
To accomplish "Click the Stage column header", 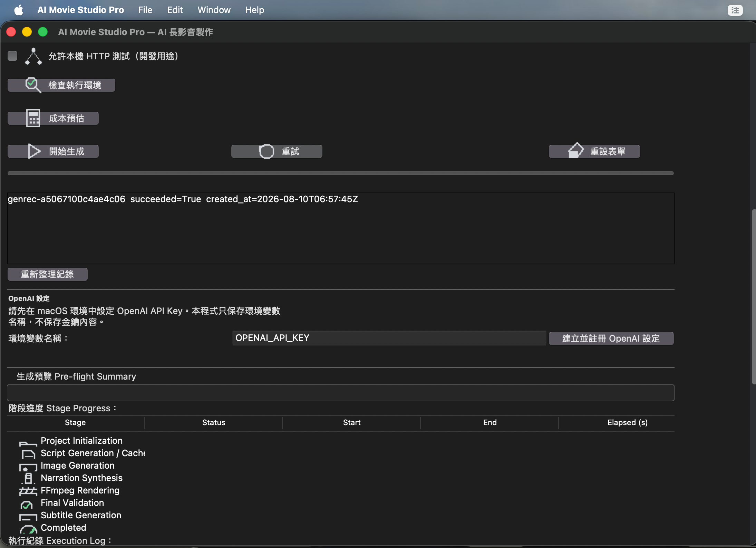I will (75, 422).
